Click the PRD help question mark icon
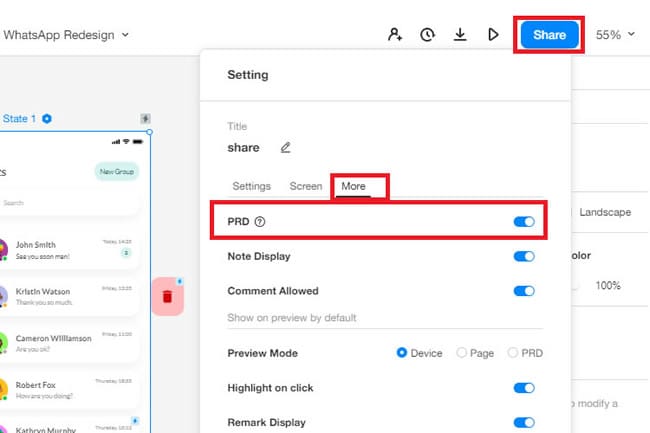Image resolution: width=650 pixels, height=433 pixels. pos(260,222)
